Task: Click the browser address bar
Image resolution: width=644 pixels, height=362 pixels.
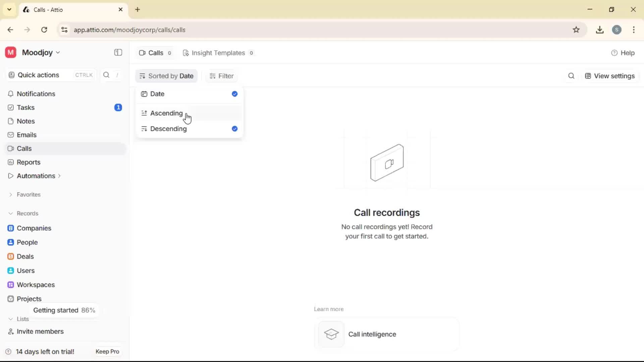Action: point(130,30)
